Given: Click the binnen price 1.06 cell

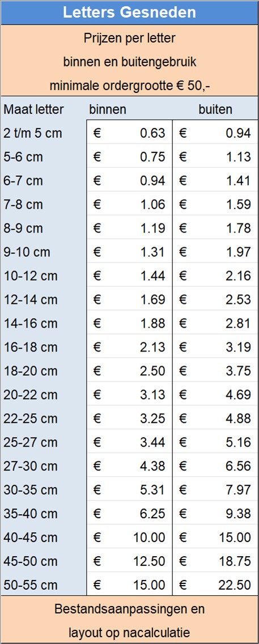Looking at the screenshot, I should [129, 205].
